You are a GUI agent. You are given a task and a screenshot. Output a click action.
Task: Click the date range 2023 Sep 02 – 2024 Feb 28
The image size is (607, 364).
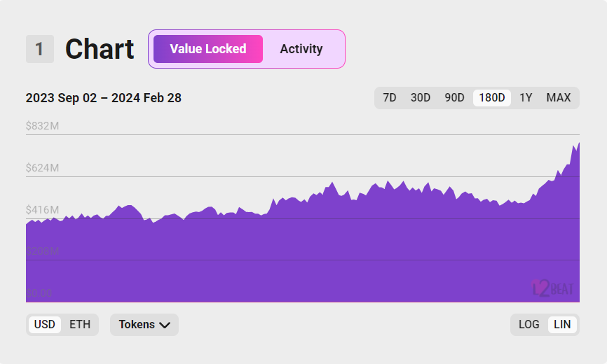tap(103, 98)
